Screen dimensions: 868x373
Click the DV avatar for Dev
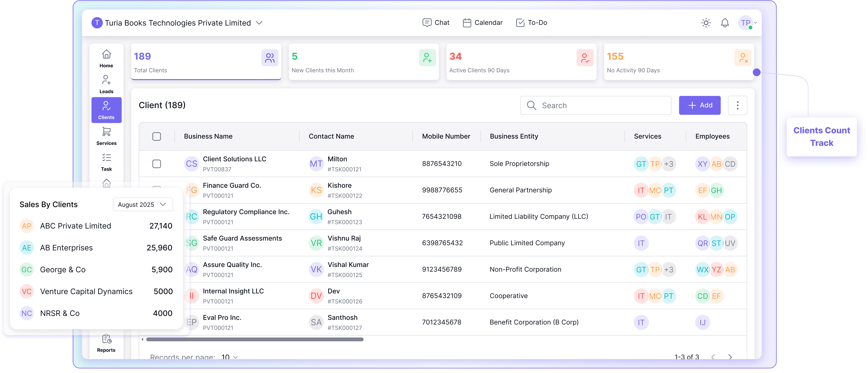[x=316, y=296]
